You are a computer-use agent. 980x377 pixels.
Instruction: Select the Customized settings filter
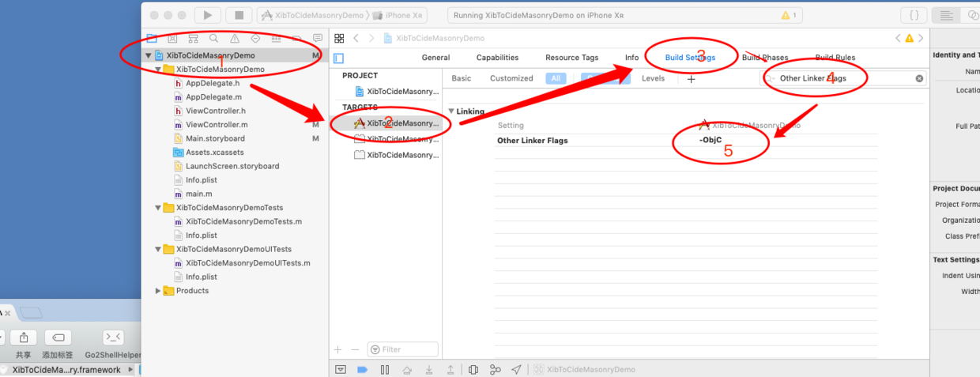coord(511,78)
